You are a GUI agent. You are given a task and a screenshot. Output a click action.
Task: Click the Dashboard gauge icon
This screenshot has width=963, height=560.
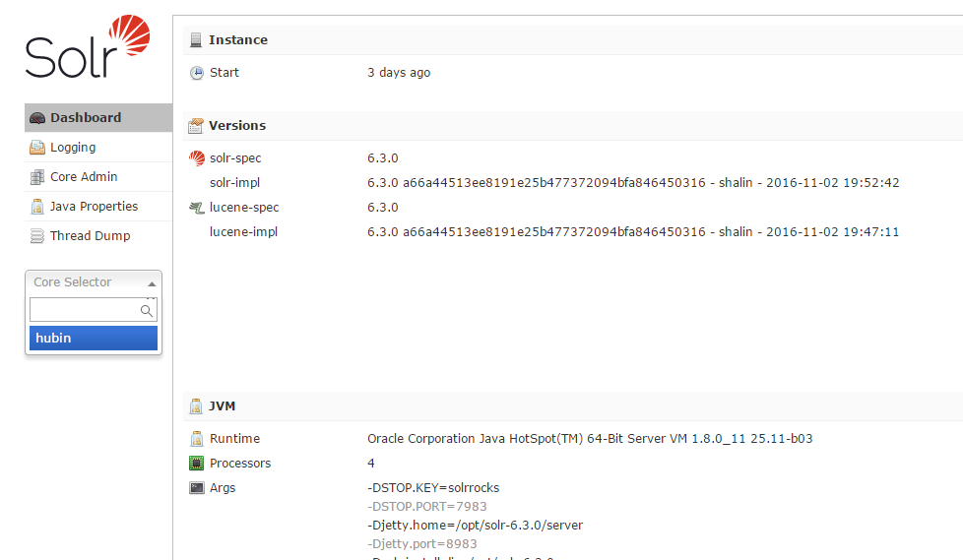click(x=37, y=118)
